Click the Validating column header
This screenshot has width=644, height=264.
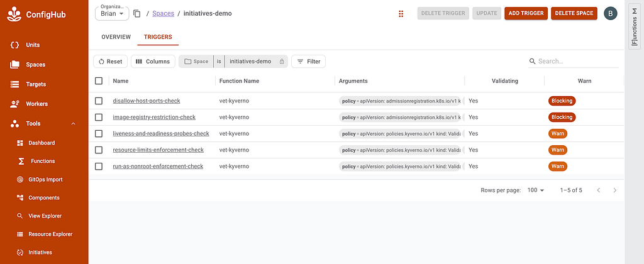[x=505, y=81]
